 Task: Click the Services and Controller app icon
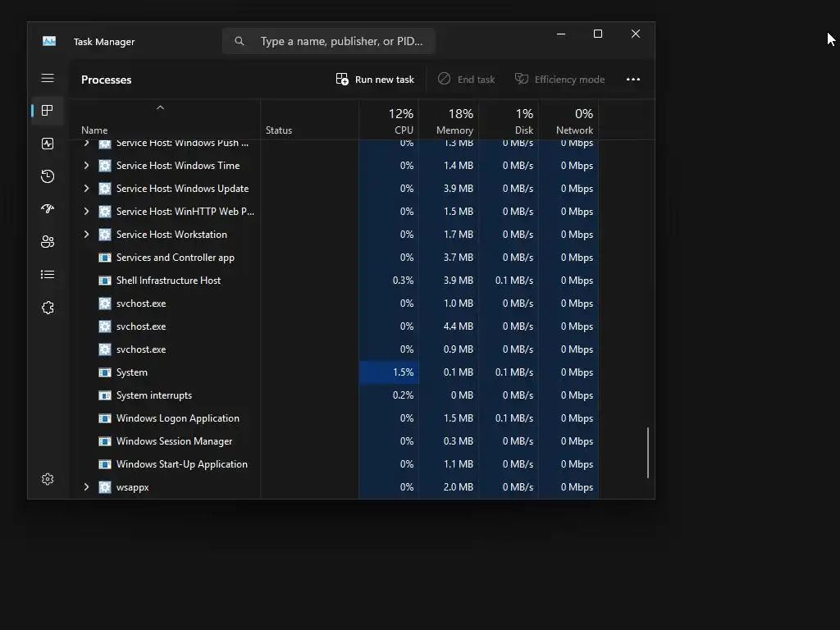pyautogui.click(x=105, y=257)
